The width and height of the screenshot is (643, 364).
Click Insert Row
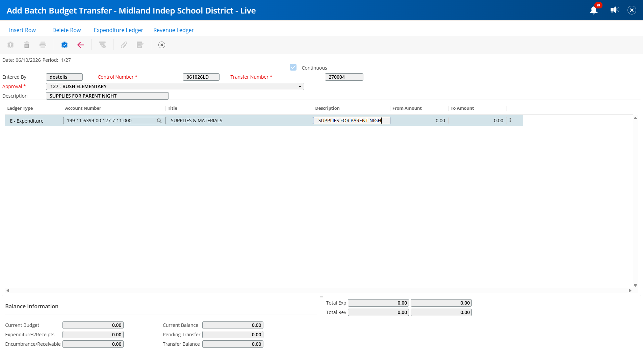point(22,30)
